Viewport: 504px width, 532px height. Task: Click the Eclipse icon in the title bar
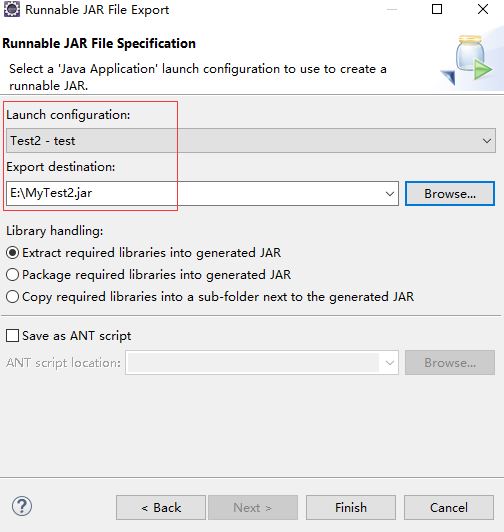pyautogui.click(x=12, y=10)
